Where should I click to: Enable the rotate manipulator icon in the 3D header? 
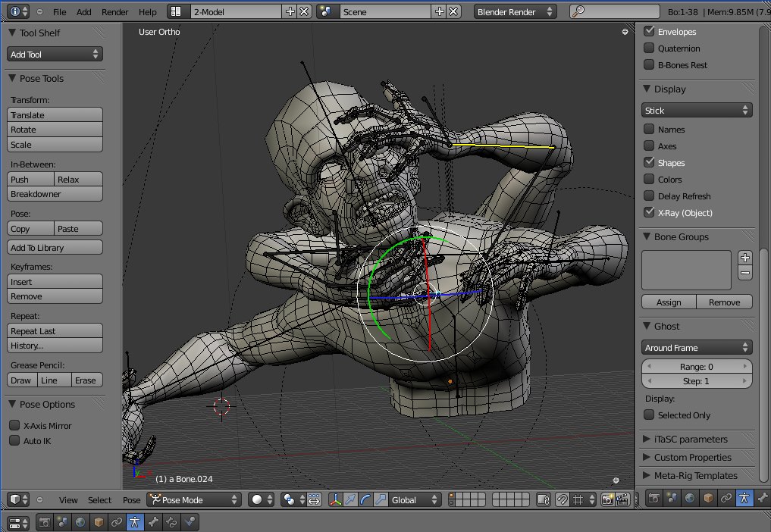[x=366, y=499]
